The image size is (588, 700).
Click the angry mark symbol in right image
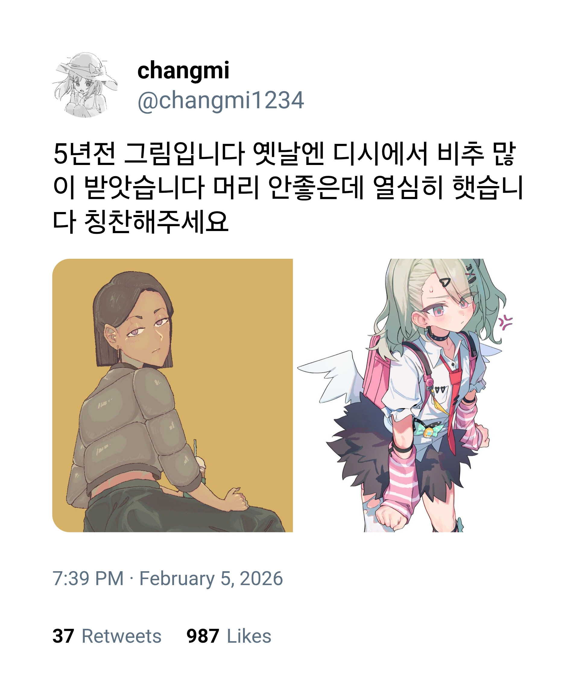click(505, 322)
